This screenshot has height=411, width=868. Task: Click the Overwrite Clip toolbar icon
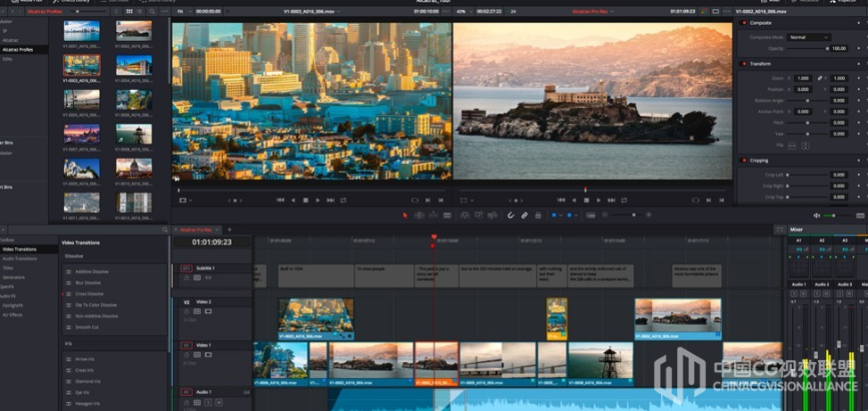478,215
